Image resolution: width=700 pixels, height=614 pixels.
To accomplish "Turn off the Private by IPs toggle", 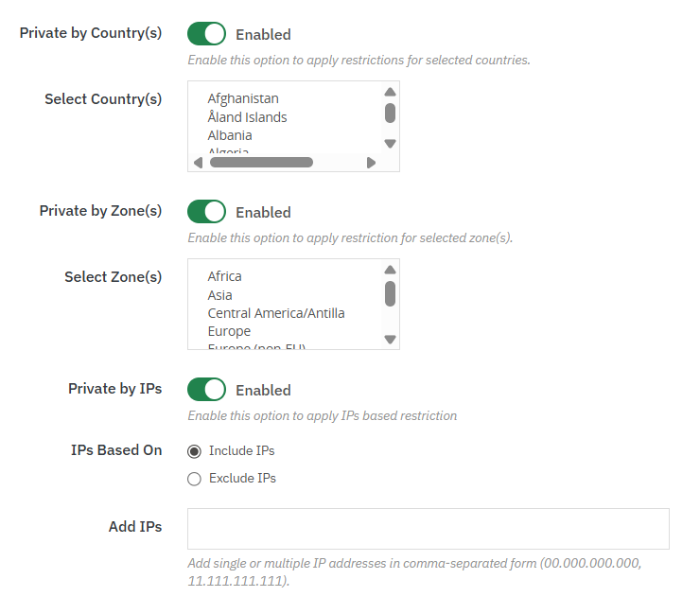I will (206, 390).
